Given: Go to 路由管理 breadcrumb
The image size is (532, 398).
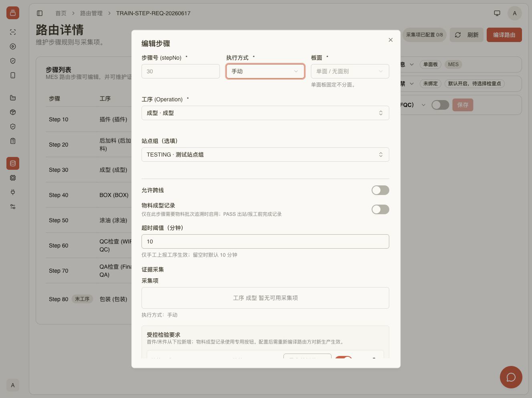Looking at the screenshot, I should pos(91,13).
